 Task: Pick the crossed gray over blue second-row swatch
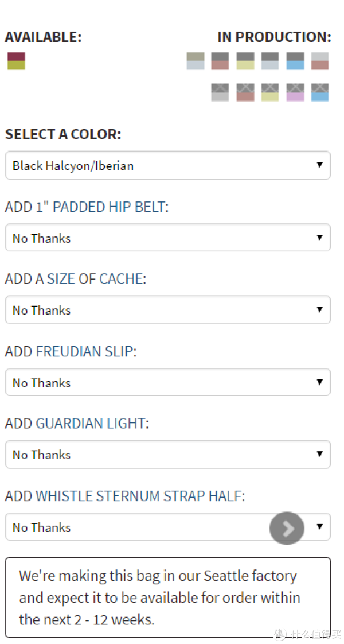point(320,92)
